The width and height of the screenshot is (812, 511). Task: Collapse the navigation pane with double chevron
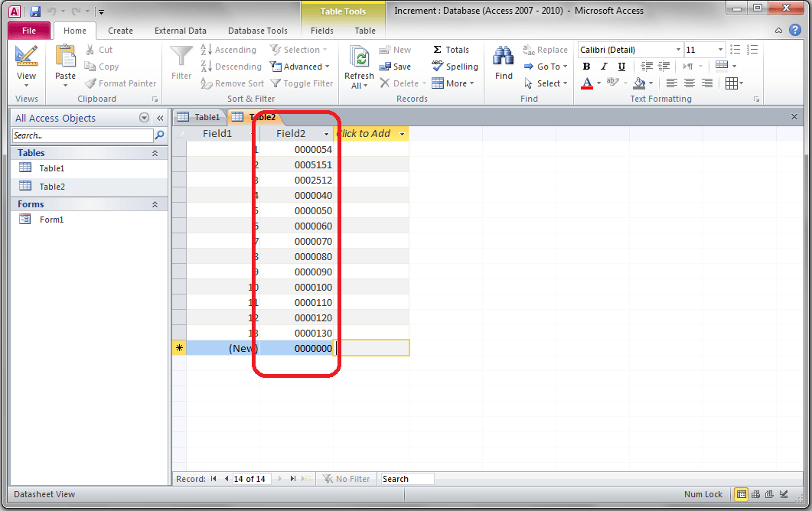[x=160, y=118]
